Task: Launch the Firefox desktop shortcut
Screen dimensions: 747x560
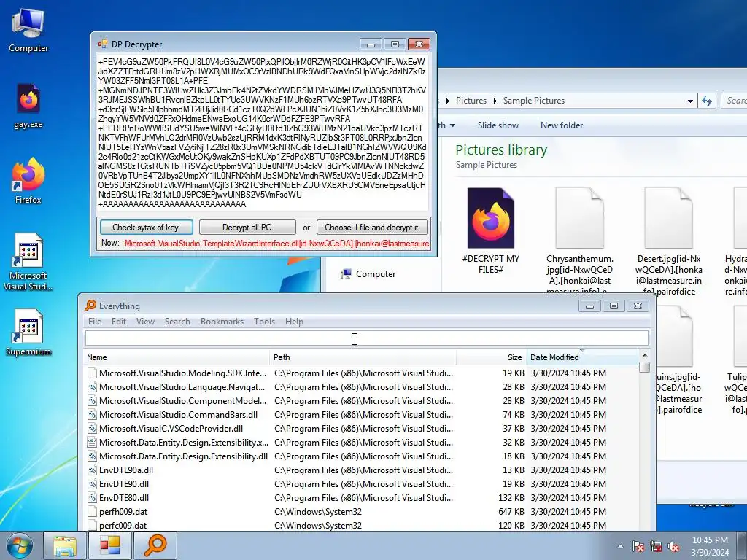Action: click(28, 181)
